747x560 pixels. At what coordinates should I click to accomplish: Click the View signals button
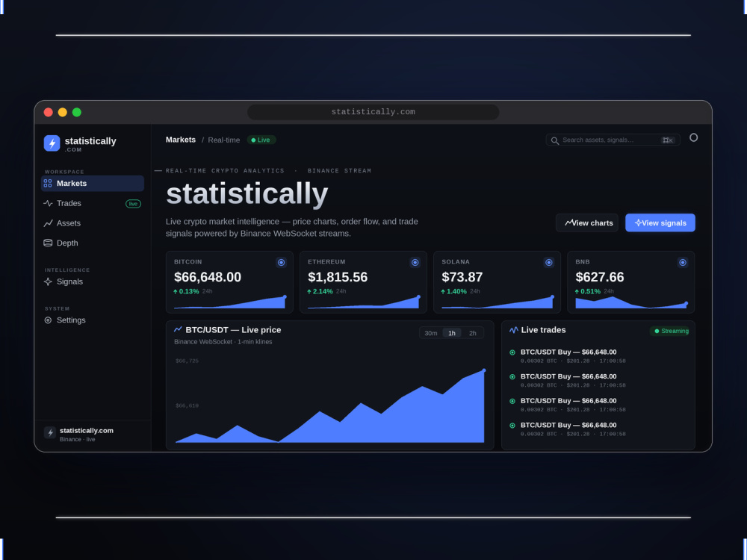point(660,223)
